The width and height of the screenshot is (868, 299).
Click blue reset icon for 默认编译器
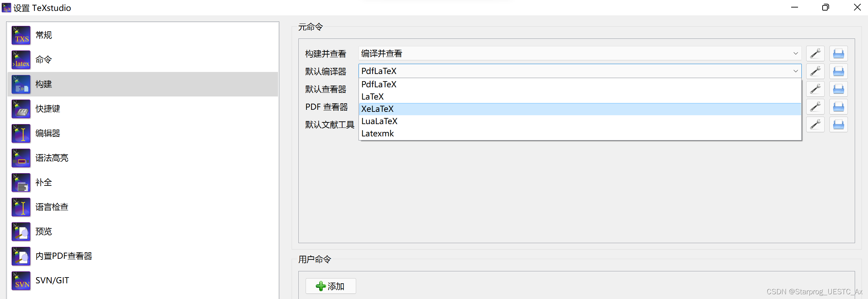click(x=839, y=71)
